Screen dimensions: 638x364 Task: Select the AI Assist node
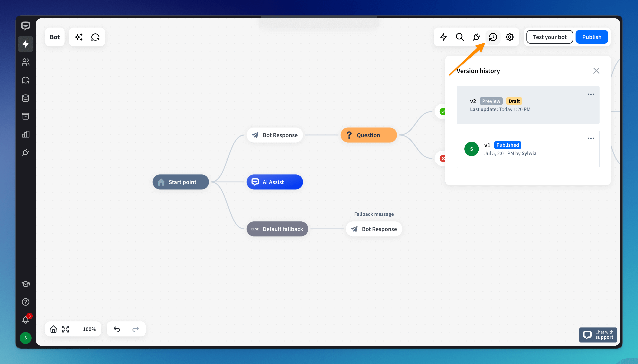tap(275, 182)
